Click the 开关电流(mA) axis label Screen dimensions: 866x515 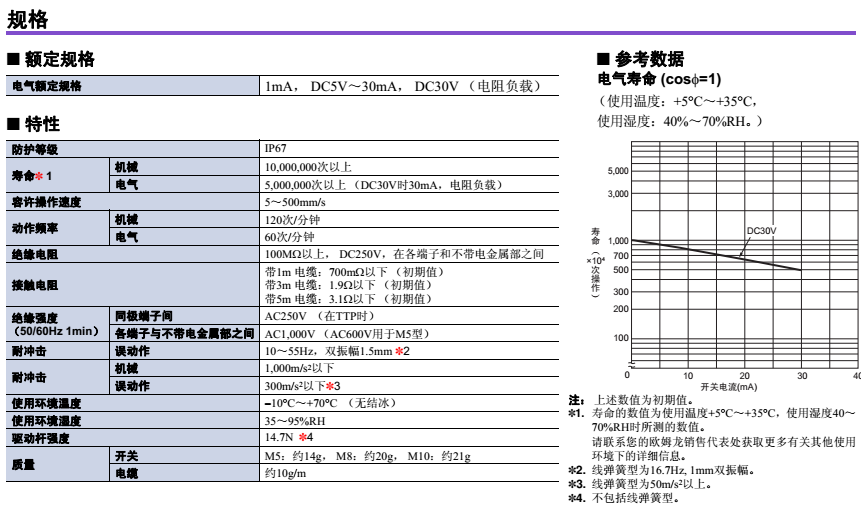click(728, 386)
